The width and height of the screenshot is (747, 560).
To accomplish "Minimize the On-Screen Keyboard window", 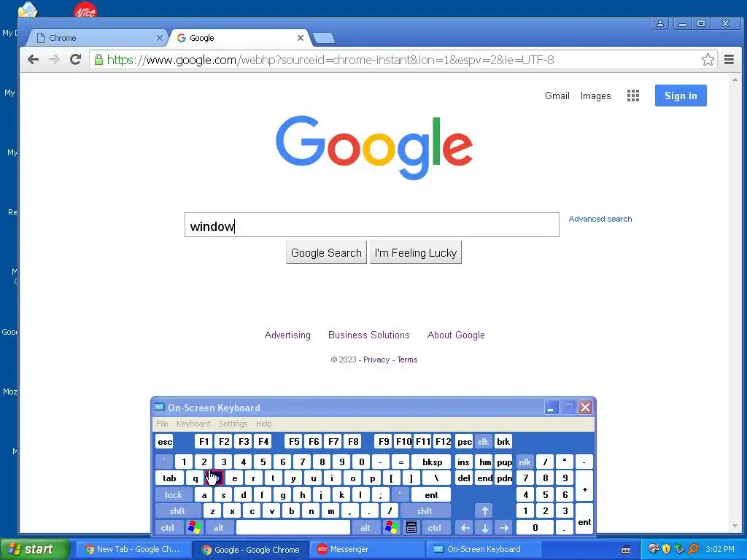I will pos(551,408).
